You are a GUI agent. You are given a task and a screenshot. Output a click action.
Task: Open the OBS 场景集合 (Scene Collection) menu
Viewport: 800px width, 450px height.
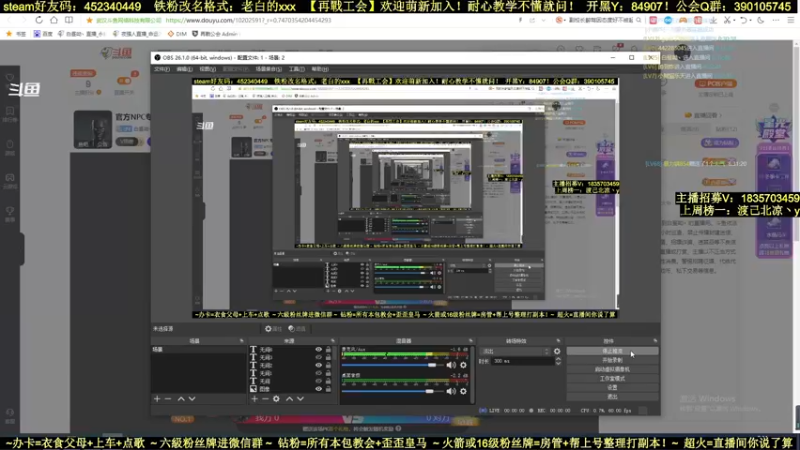268,69
